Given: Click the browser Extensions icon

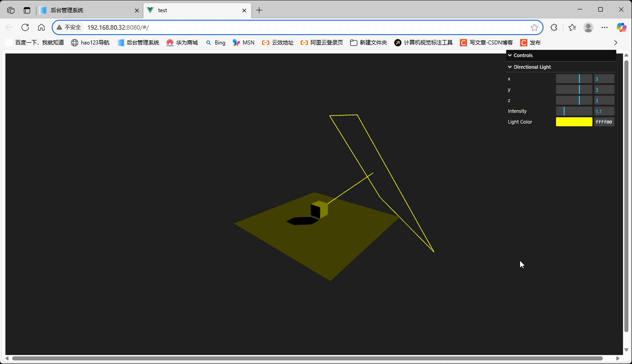Looking at the screenshot, I should tap(554, 27).
